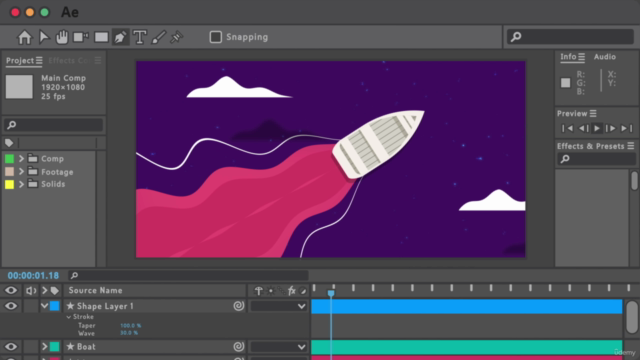640x360 pixels.
Task: Expand the Boat layer properties
Action: pos(44,347)
